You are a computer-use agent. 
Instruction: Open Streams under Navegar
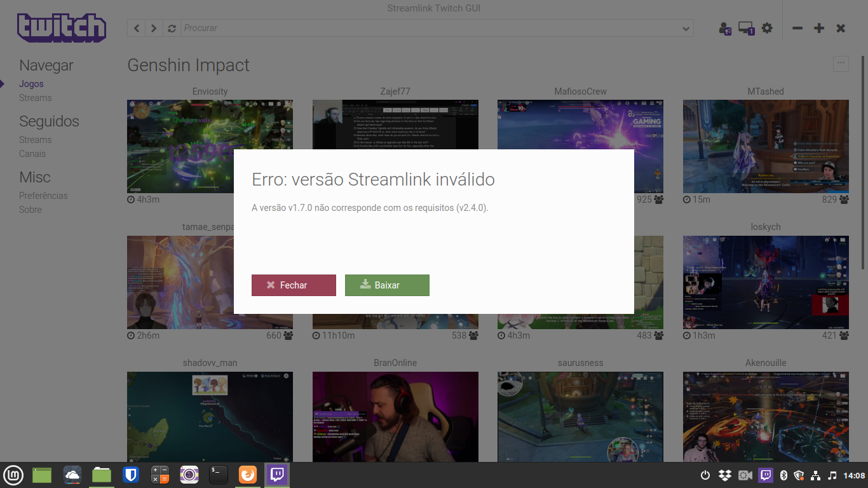point(35,98)
